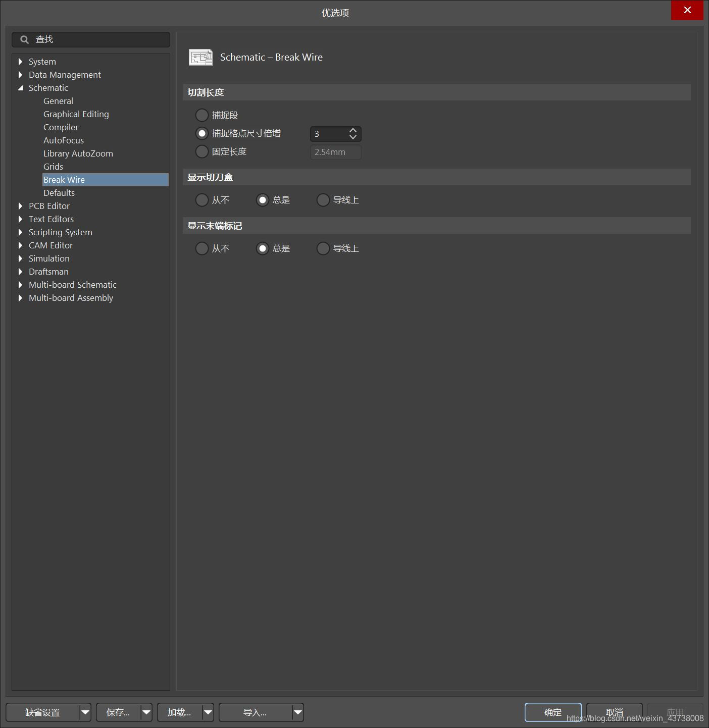This screenshot has width=709, height=728.
Task: Expand the PCB Editor tree node
Action: click(x=20, y=206)
